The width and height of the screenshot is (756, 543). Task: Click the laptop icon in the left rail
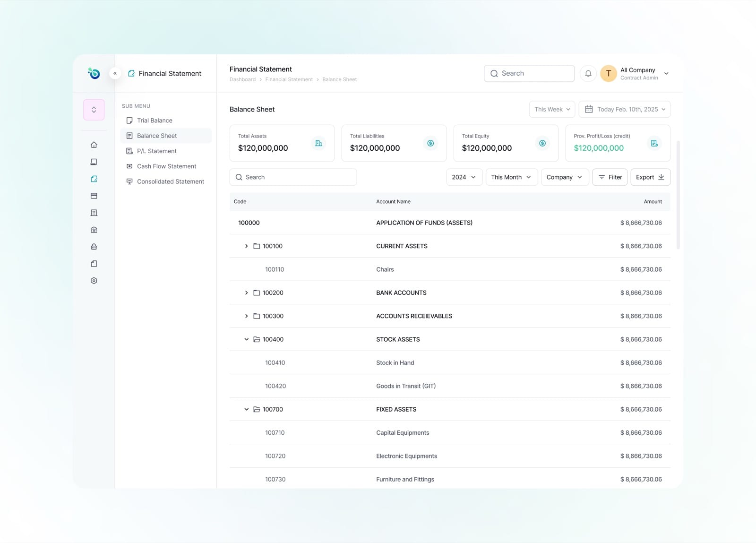[x=94, y=162]
